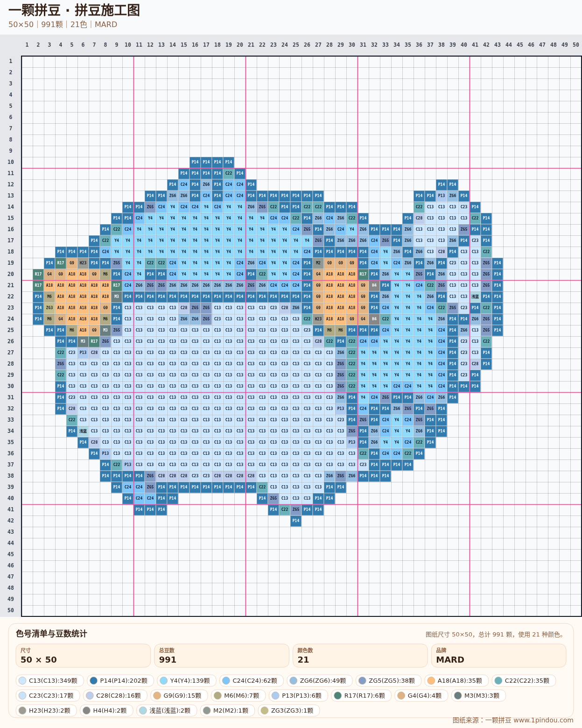The image size is (582, 728).
Task: Click row label number 30
Action: tap(11, 386)
